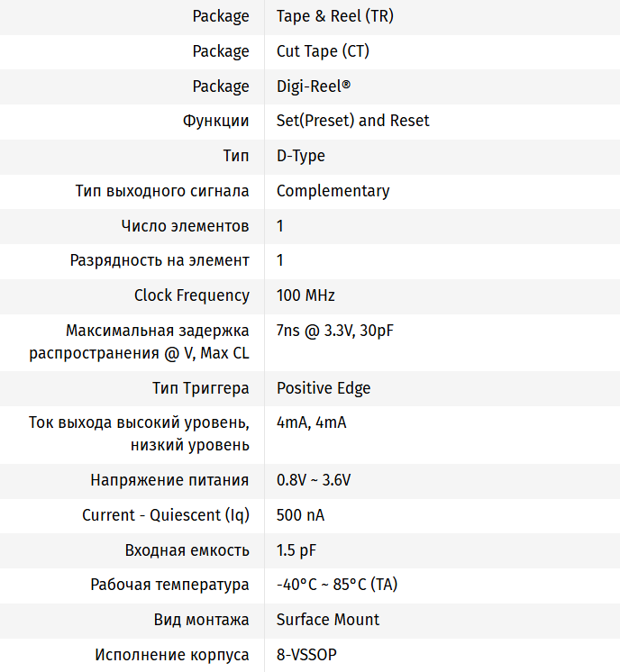Screen dimensions: 620x672
Task: Click the 4mA, 4mA output current value
Action: (x=311, y=422)
